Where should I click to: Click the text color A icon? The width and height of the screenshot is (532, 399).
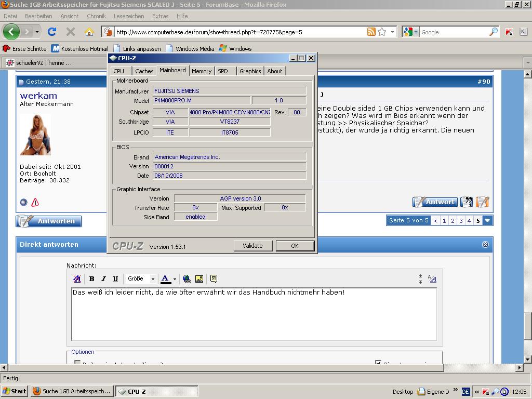click(165, 279)
